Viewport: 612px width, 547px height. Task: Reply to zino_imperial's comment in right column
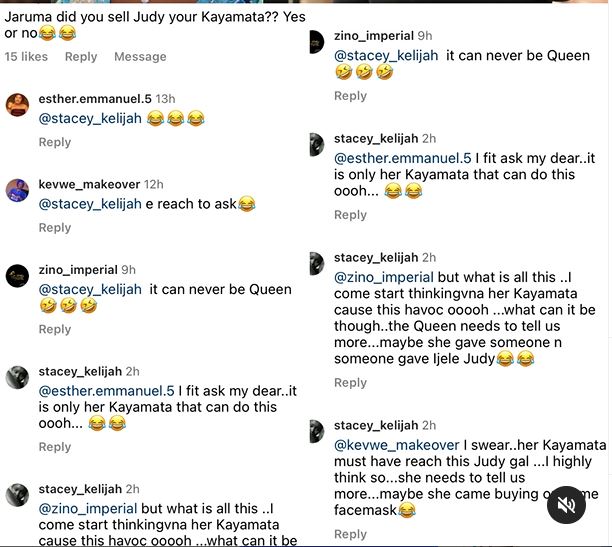click(350, 96)
